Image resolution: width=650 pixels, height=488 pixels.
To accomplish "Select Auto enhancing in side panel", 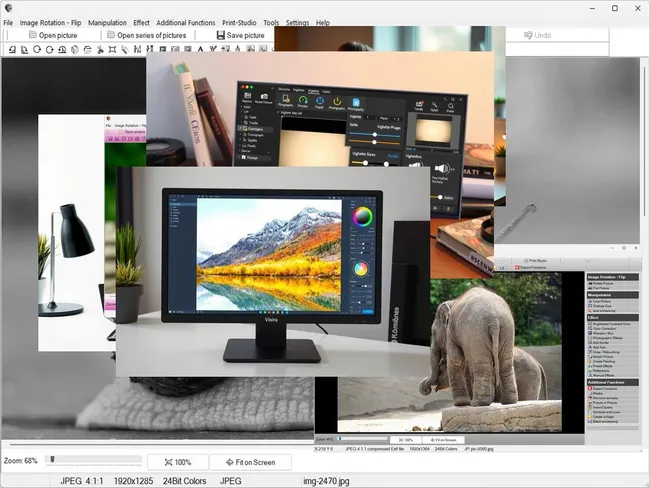I will point(602,311).
